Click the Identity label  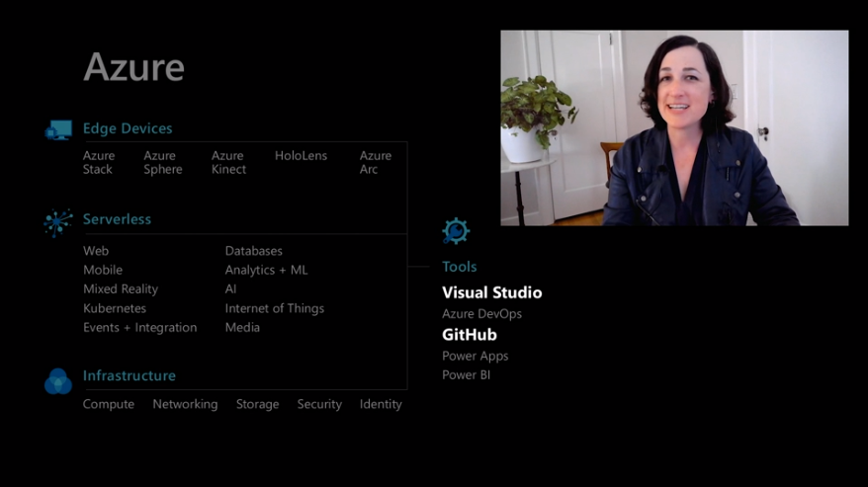pos(381,404)
